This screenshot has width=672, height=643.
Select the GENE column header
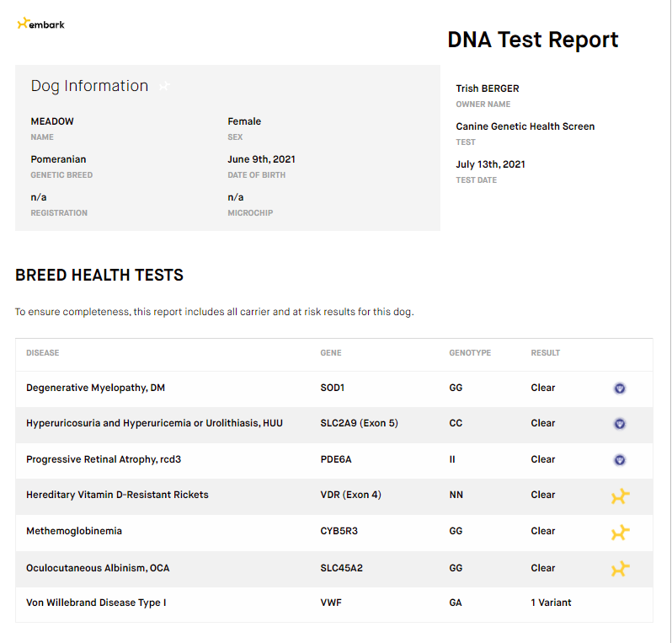click(331, 353)
